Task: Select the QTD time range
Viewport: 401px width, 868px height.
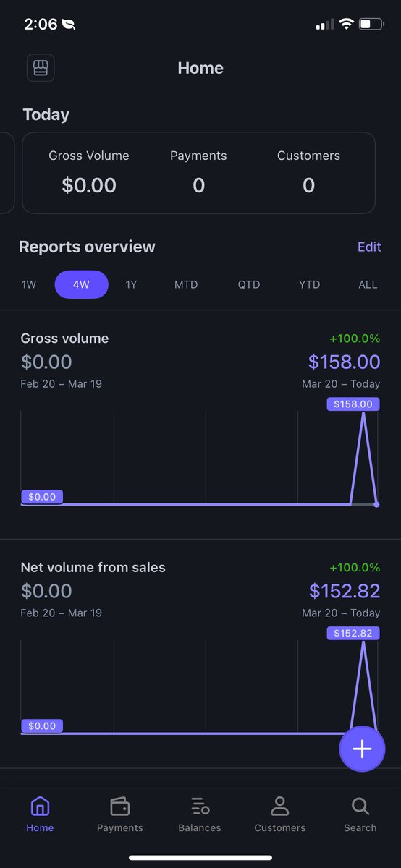Action: point(249,284)
